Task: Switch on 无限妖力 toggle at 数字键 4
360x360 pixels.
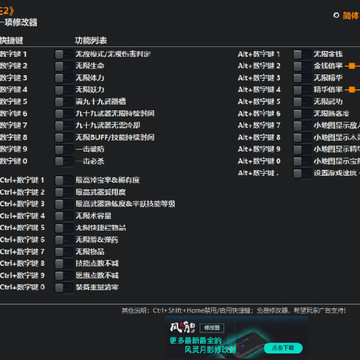Action: coord(64,90)
